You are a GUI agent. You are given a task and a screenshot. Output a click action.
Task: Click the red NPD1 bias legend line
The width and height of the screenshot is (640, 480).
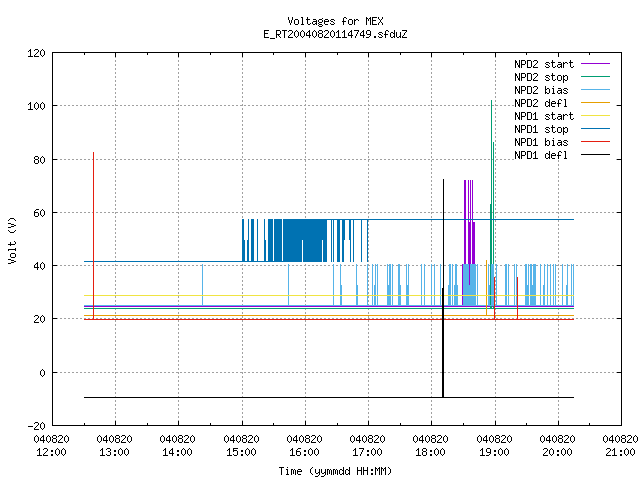595,142
